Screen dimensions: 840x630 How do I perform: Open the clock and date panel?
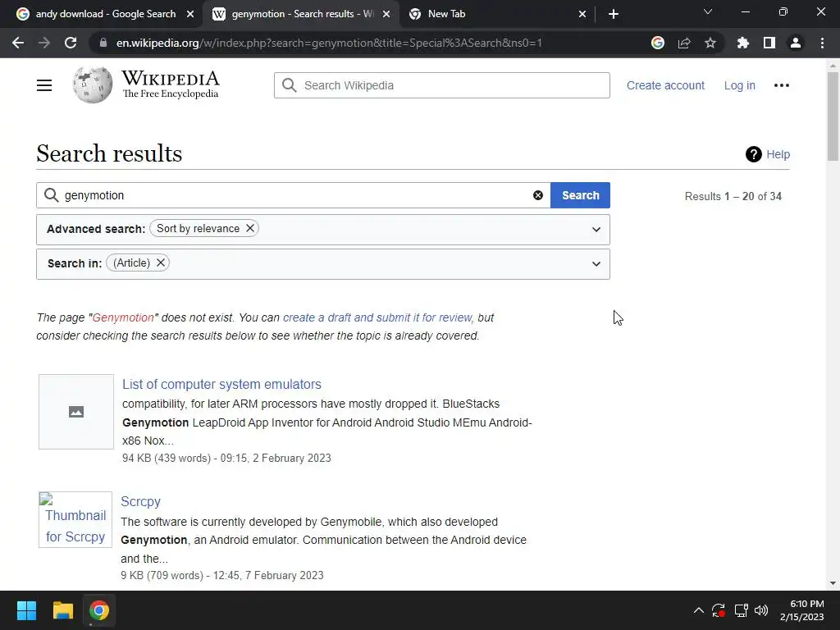click(801, 610)
